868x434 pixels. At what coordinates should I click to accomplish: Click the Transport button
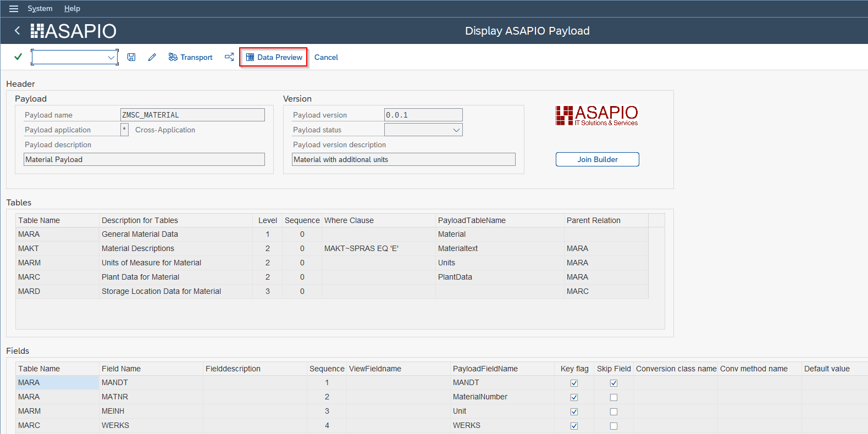click(x=190, y=57)
